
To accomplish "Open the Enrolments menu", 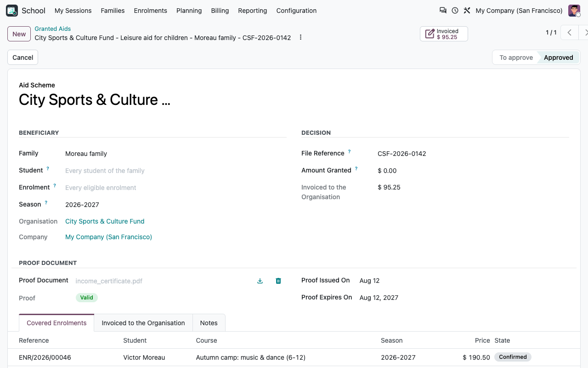I will pyautogui.click(x=151, y=11).
